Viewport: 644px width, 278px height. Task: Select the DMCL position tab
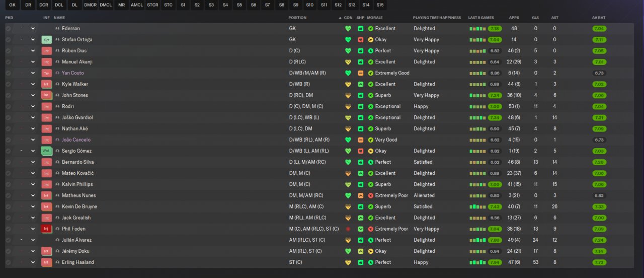(106, 5)
